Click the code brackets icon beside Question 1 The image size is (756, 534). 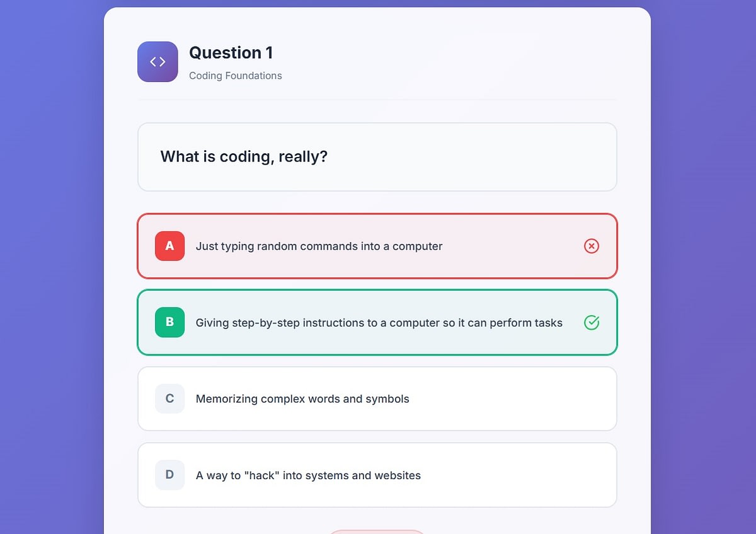point(157,62)
